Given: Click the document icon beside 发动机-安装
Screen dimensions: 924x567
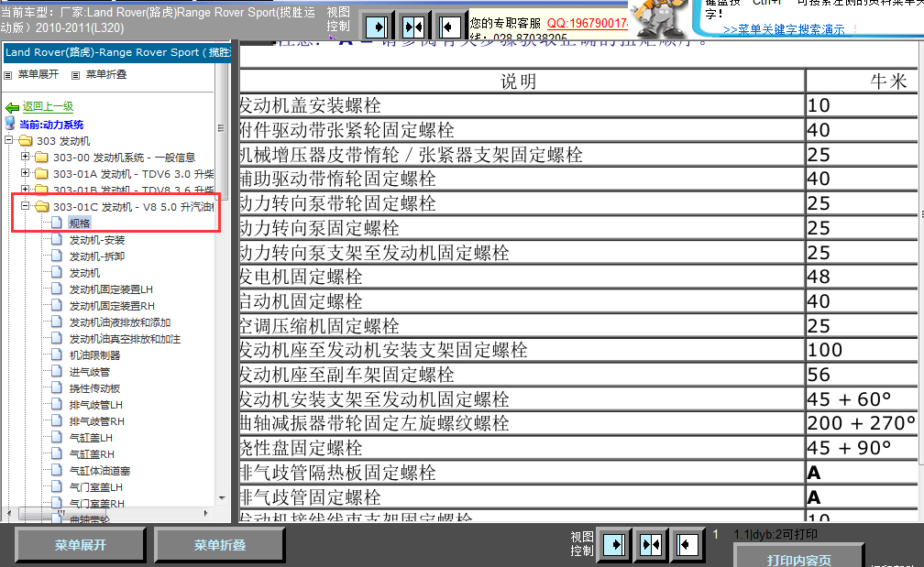Looking at the screenshot, I should [x=57, y=239].
